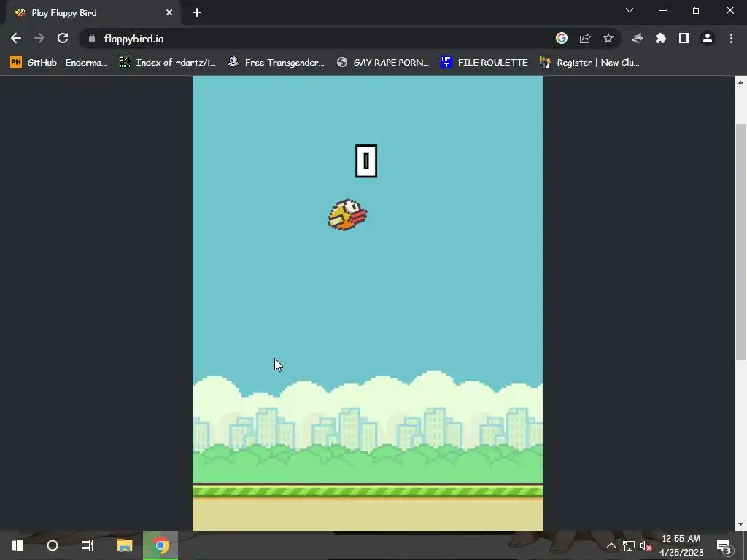Image resolution: width=747 pixels, height=560 pixels.
Task: Click the scrollbar down arrow
Action: pos(740,524)
